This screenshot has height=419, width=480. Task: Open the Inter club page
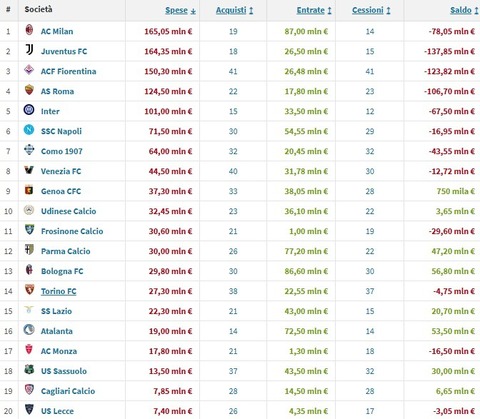pos(50,111)
